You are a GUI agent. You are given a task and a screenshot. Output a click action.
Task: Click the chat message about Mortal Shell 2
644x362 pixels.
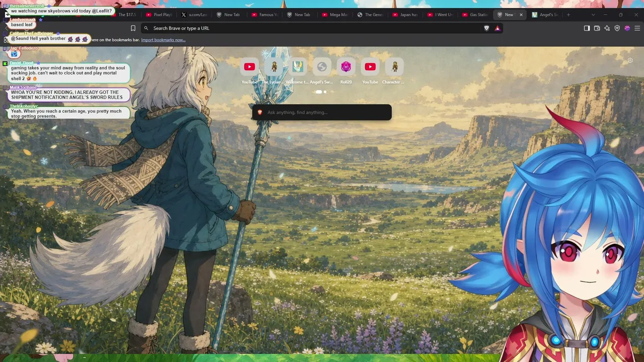click(x=68, y=73)
